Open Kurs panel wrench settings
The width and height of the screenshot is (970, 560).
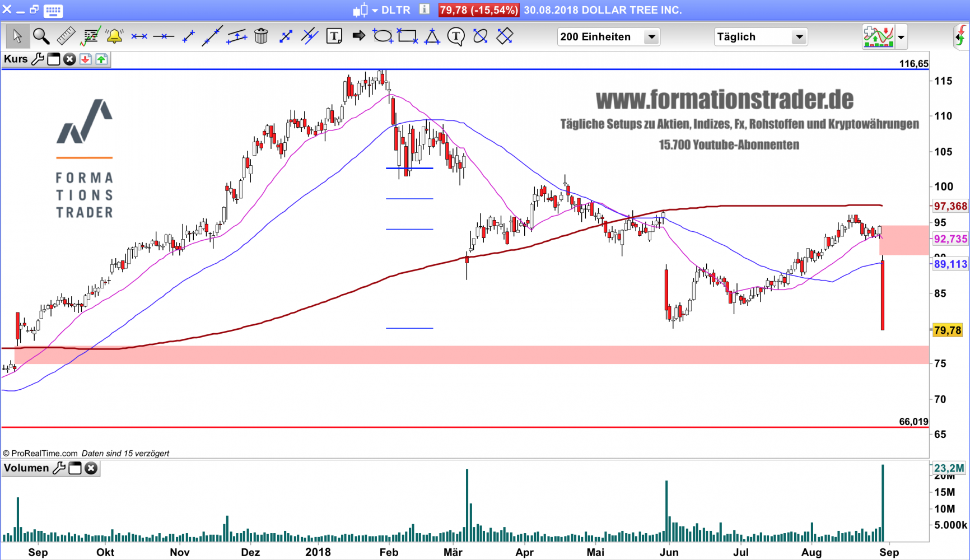[x=38, y=59]
